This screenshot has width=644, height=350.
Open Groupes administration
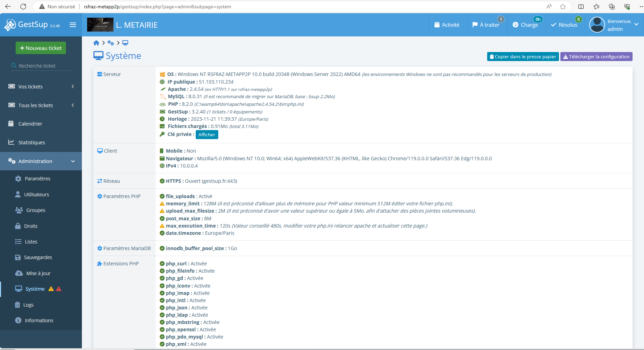[x=36, y=210]
